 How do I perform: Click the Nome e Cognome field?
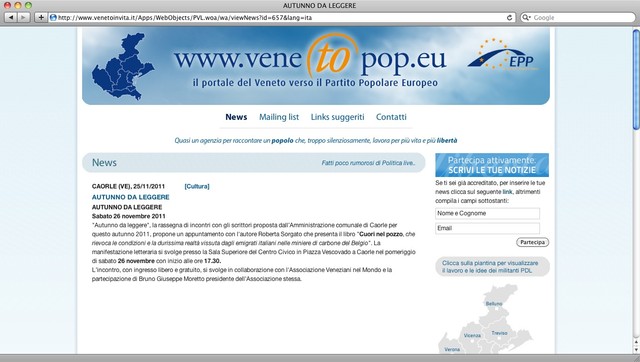[487, 213]
